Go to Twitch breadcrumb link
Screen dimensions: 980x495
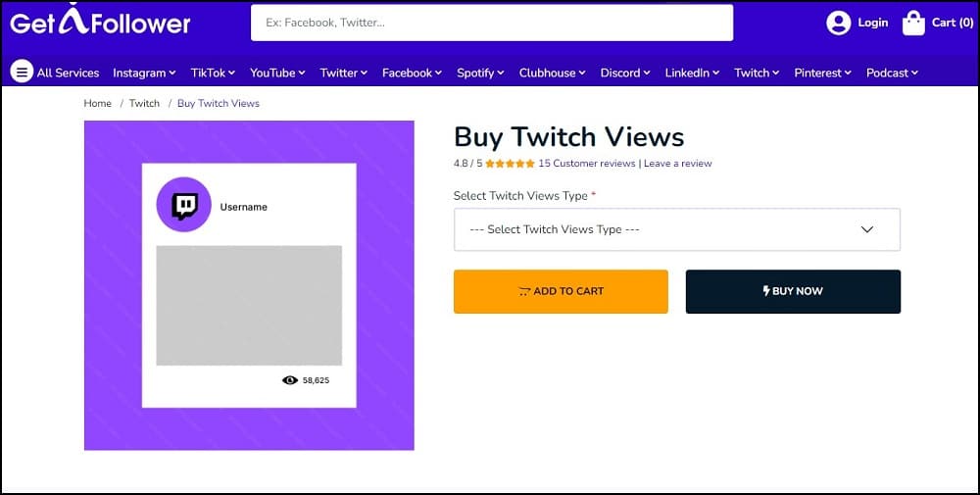pyautogui.click(x=144, y=103)
